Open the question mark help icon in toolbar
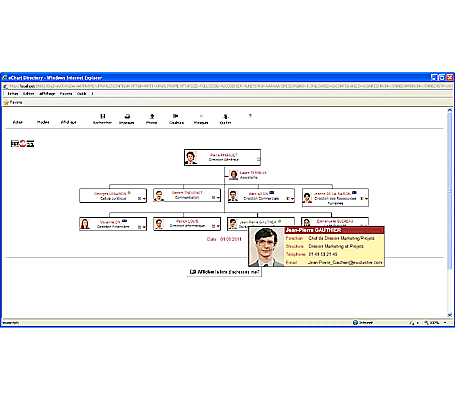Image resolution: width=455 pixels, height=400 pixels. (250, 116)
